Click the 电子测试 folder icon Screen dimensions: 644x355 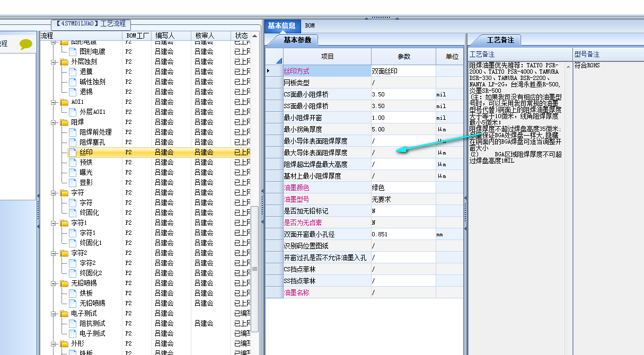(64, 314)
